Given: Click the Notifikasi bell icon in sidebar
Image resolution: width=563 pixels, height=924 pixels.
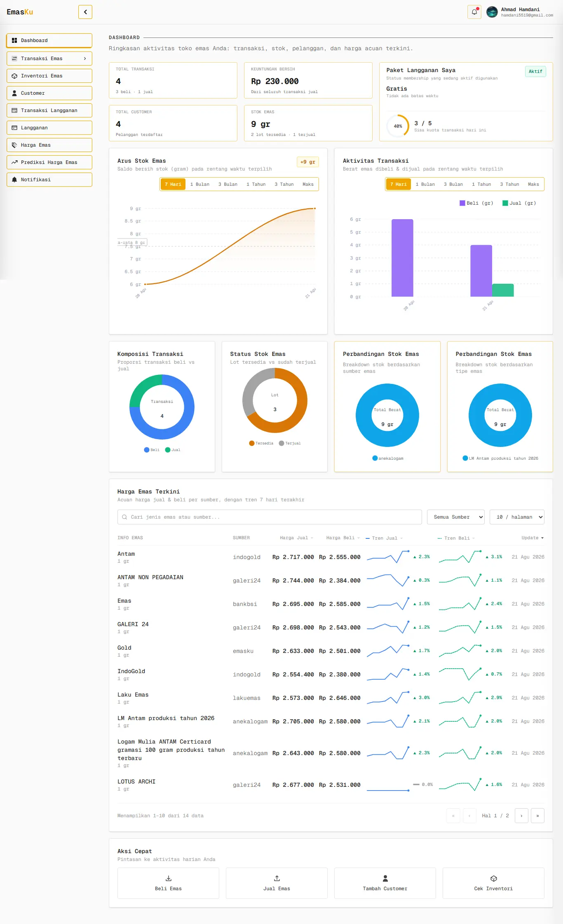Looking at the screenshot, I should coord(14,180).
